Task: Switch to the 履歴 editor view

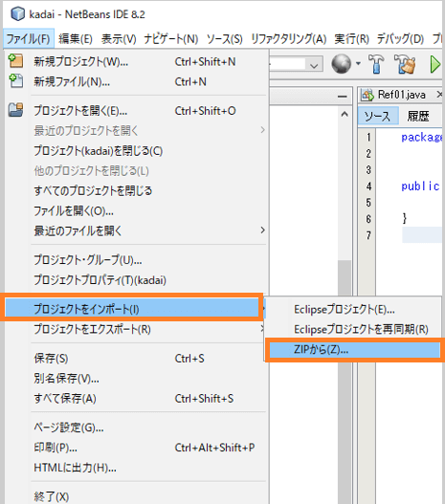Action: point(418,116)
